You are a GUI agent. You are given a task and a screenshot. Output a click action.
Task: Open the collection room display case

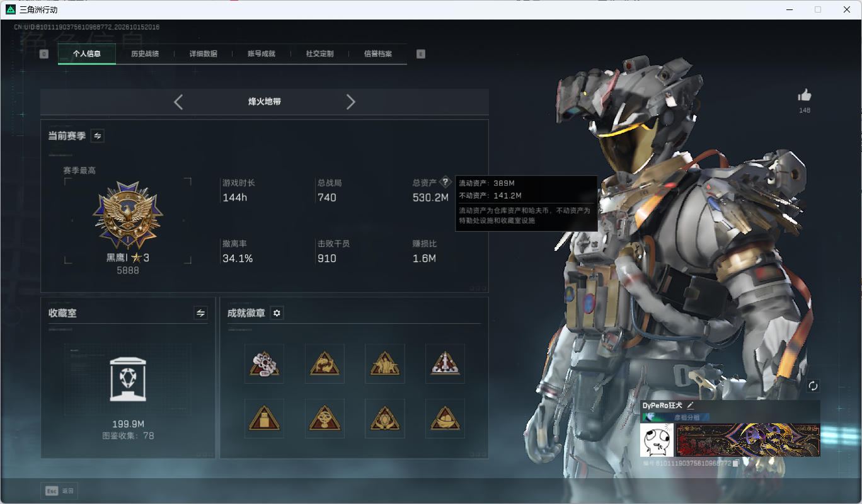[x=128, y=379]
